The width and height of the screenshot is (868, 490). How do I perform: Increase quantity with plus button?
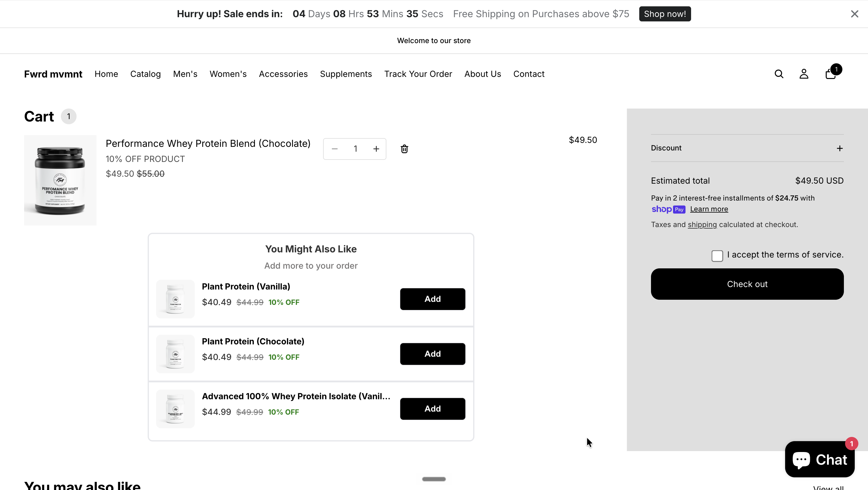[376, 149]
